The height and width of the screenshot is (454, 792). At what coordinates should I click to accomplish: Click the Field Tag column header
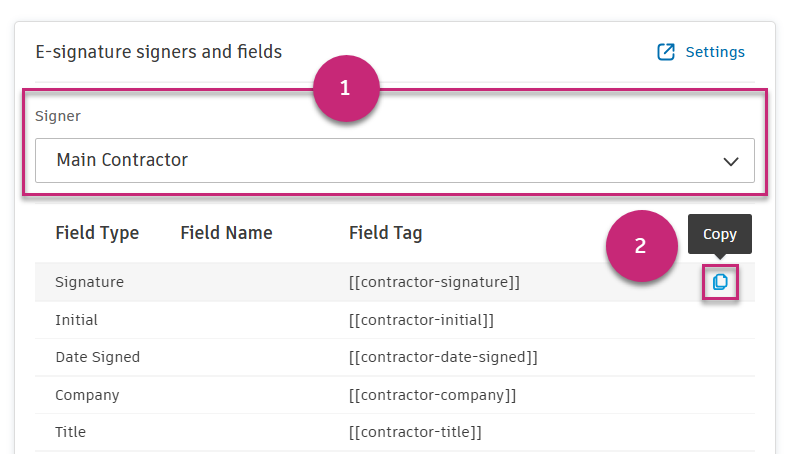pyautogui.click(x=386, y=233)
